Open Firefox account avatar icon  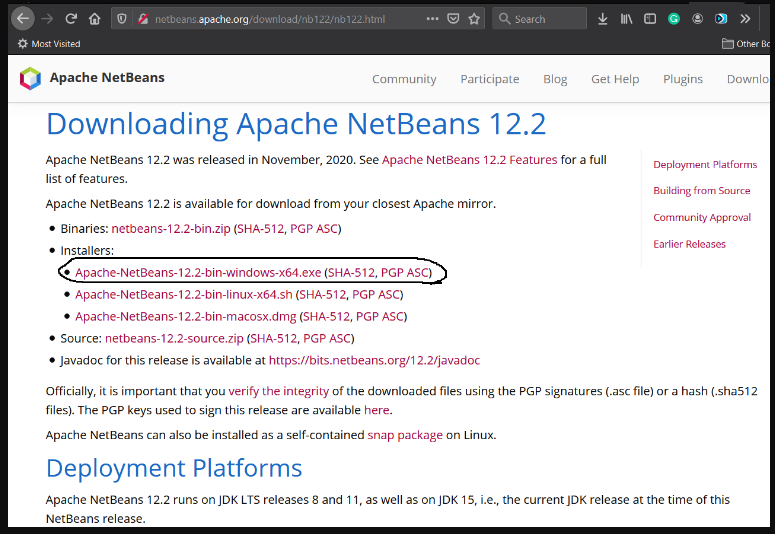coord(697,19)
